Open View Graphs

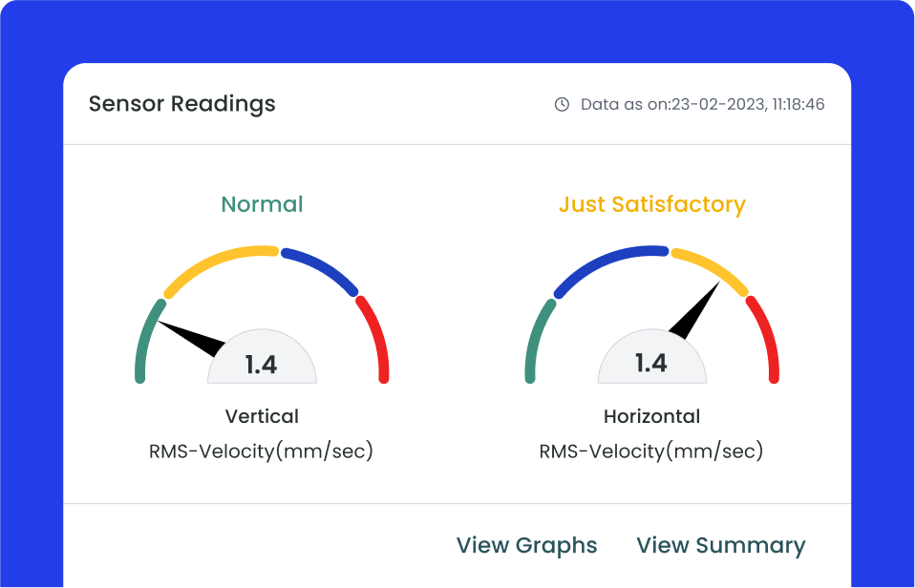click(x=526, y=545)
